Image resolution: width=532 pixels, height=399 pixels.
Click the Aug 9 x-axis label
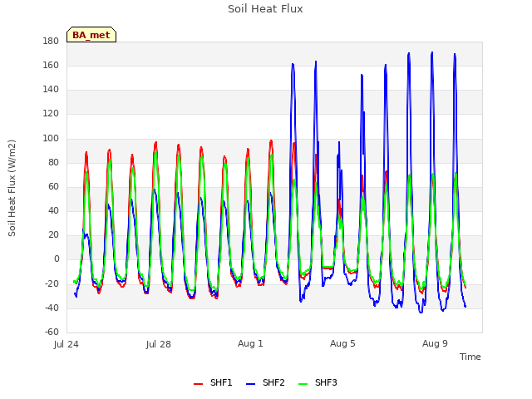(x=435, y=343)
